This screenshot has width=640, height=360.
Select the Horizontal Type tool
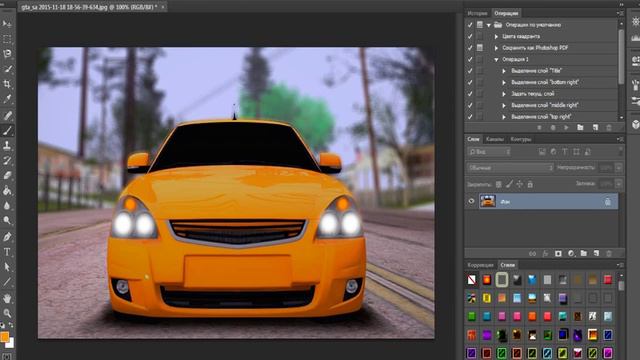tap(7, 252)
